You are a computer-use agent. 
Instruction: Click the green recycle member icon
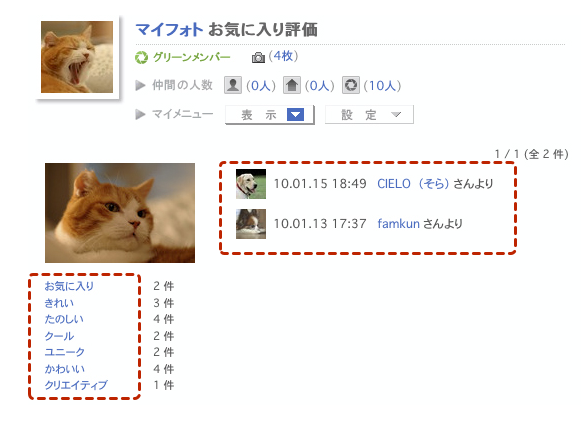click(x=142, y=58)
